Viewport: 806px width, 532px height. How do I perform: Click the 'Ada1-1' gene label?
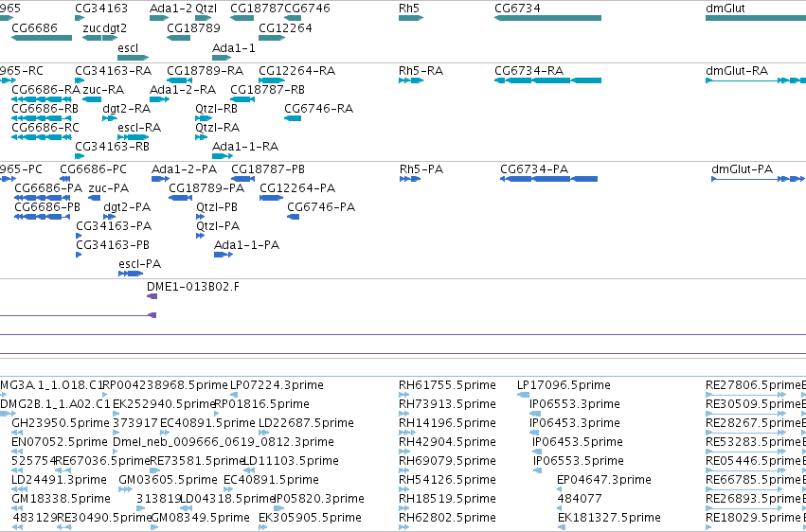pos(234,47)
